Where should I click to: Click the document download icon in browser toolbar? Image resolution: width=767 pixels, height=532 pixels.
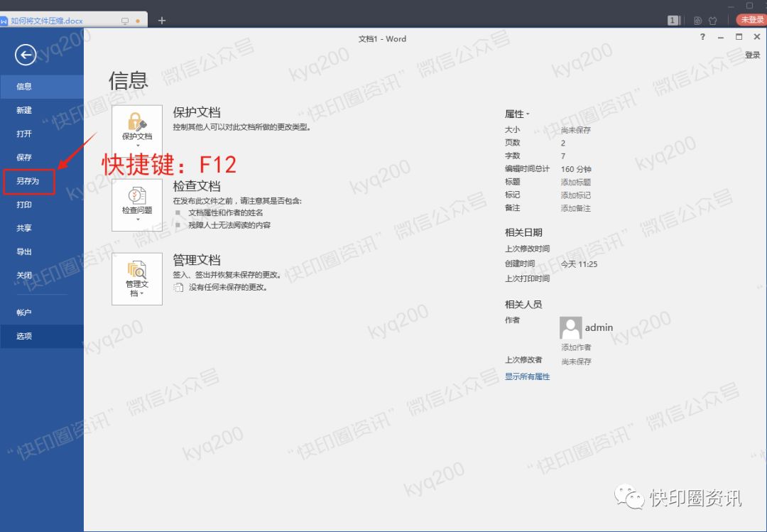click(x=698, y=21)
